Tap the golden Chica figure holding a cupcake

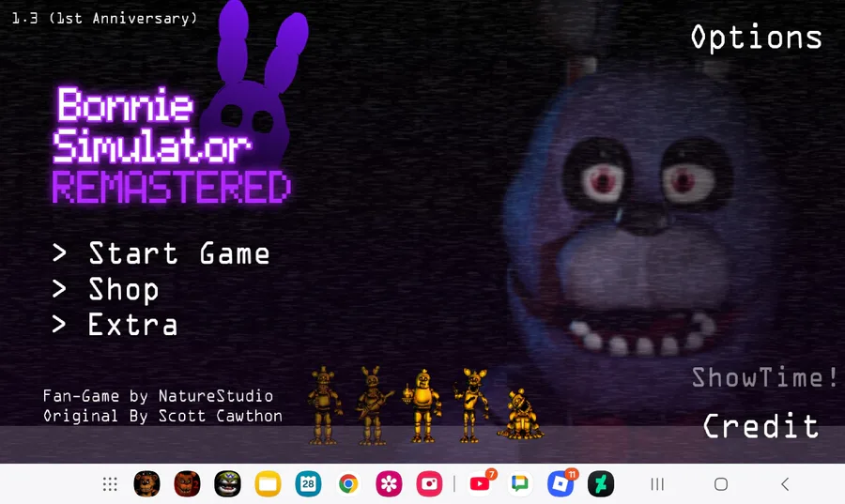click(423, 406)
